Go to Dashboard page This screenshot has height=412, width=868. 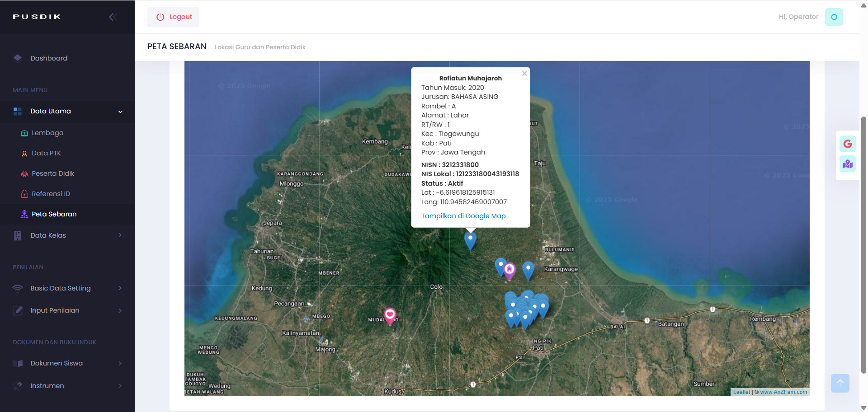49,58
